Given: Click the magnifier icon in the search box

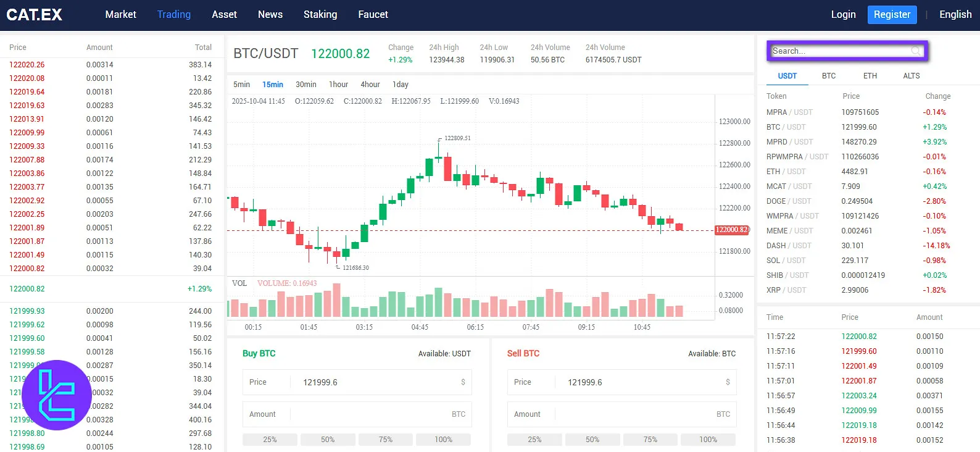Looking at the screenshot, I should (916, 51).
